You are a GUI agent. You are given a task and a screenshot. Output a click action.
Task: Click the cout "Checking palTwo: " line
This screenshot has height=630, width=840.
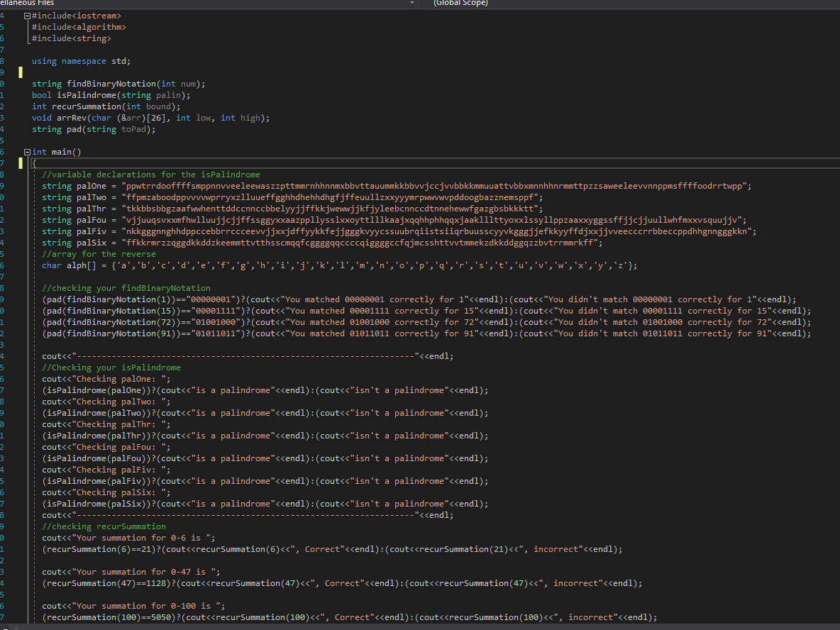click(106, 402)
